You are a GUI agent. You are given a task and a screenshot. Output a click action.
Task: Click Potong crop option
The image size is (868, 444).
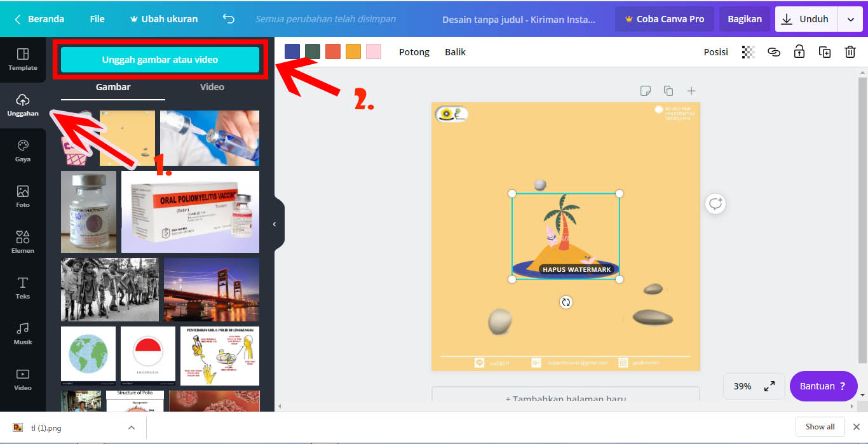tap(414, 52)
